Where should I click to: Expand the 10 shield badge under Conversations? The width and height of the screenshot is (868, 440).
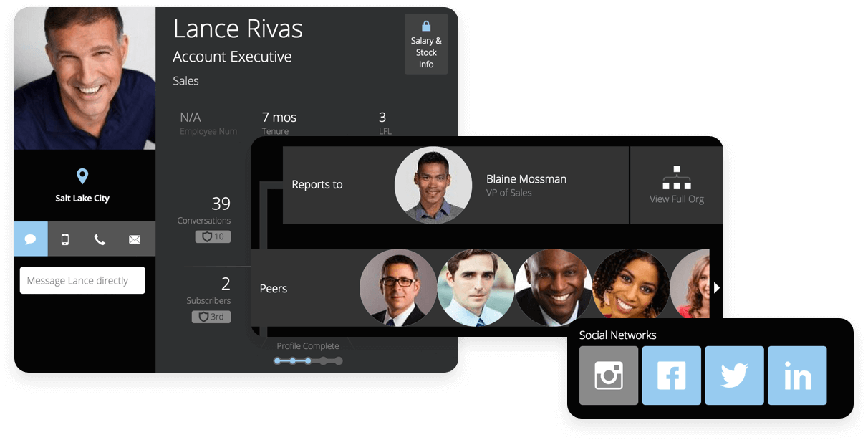tap(213, 236)
